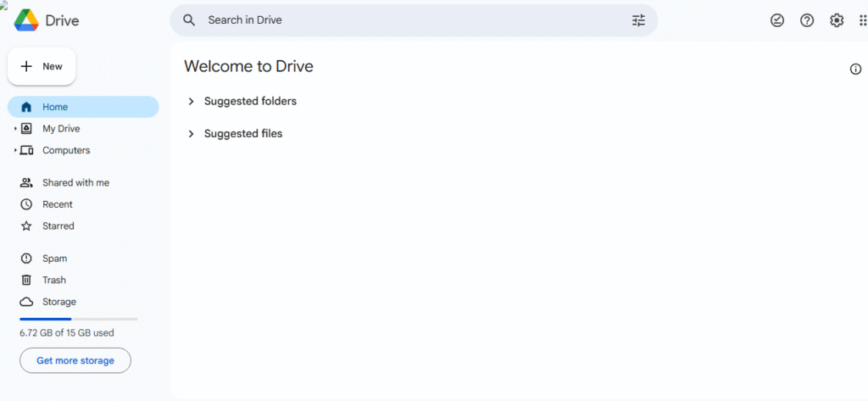The width and height of the screenshot is (868, 401).
Task: Click the Spam warning icon
Action: [x=26, y=259]
